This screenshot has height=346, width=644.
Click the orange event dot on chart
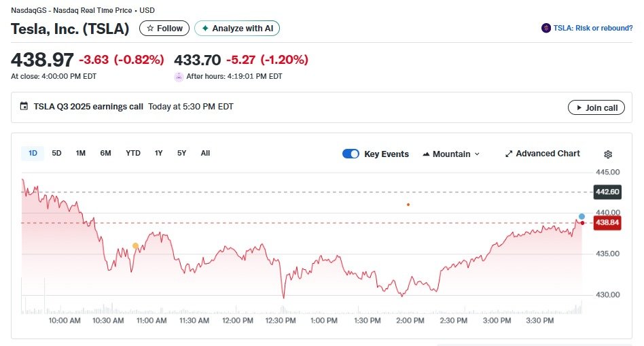coord(408,204)
